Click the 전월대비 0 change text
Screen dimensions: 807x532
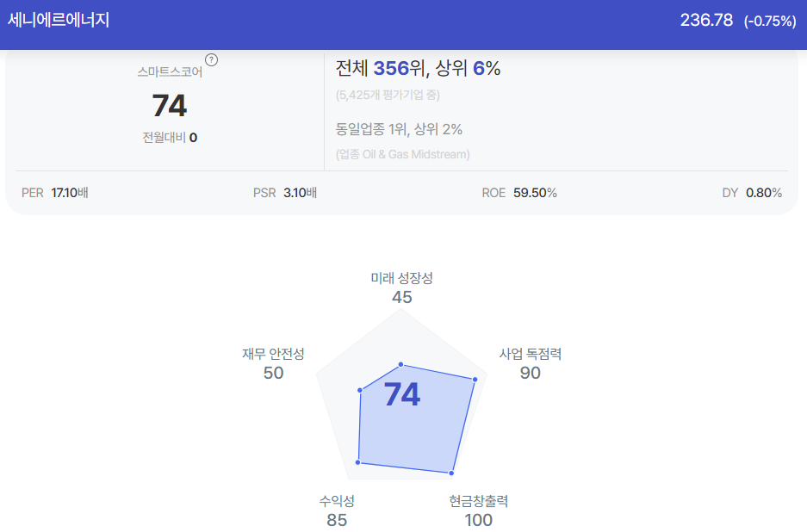pyautogui.click(x=170, y=138)
